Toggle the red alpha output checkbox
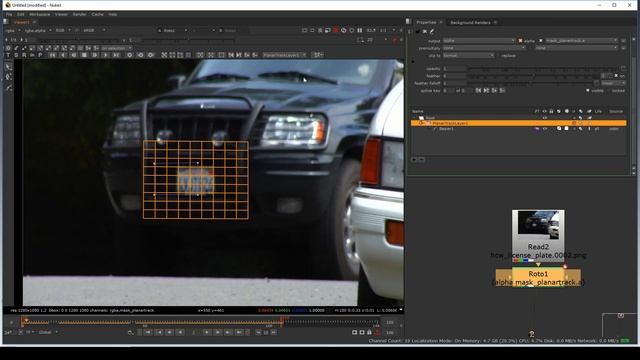 (x=520, y=40)
